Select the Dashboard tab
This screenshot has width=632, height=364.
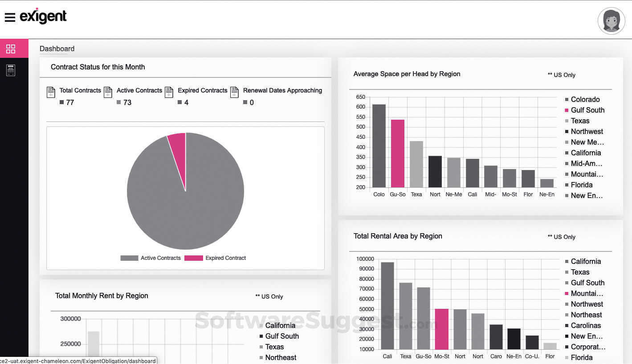click(x=57, y=49)
